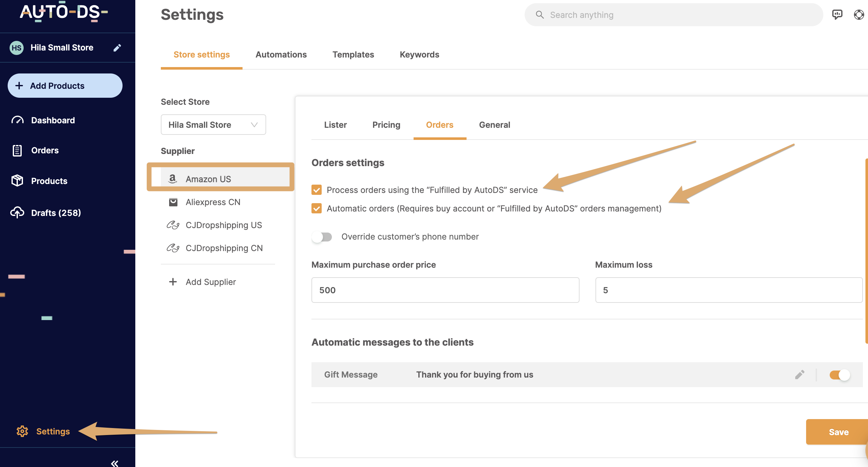Open the Keywords tab
This screenshot has width=868, height=467.
[x=419, y=55]
